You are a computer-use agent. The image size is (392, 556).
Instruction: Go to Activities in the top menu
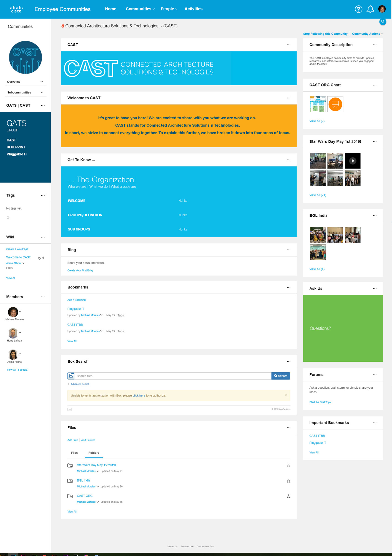[x=193, y=9]
